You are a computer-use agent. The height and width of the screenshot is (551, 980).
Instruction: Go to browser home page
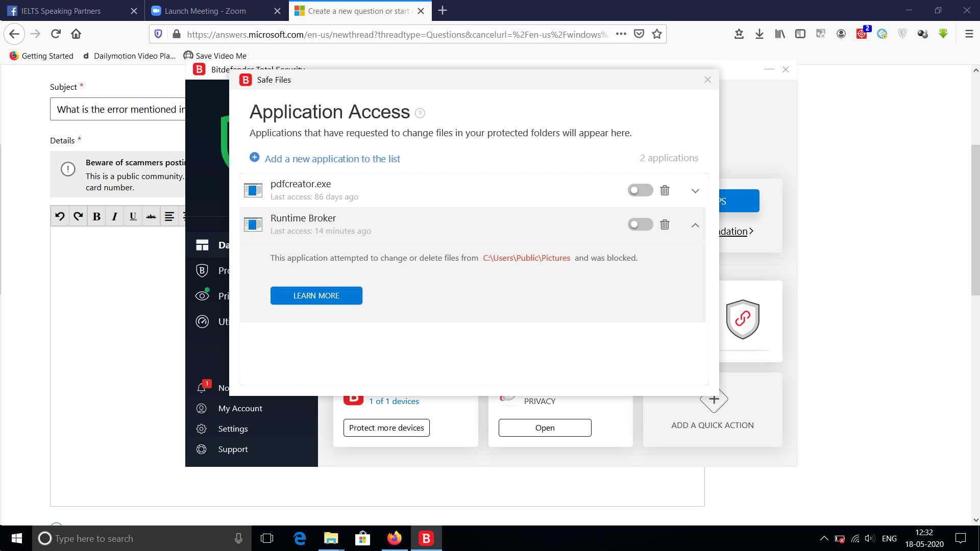pos(76,34)
